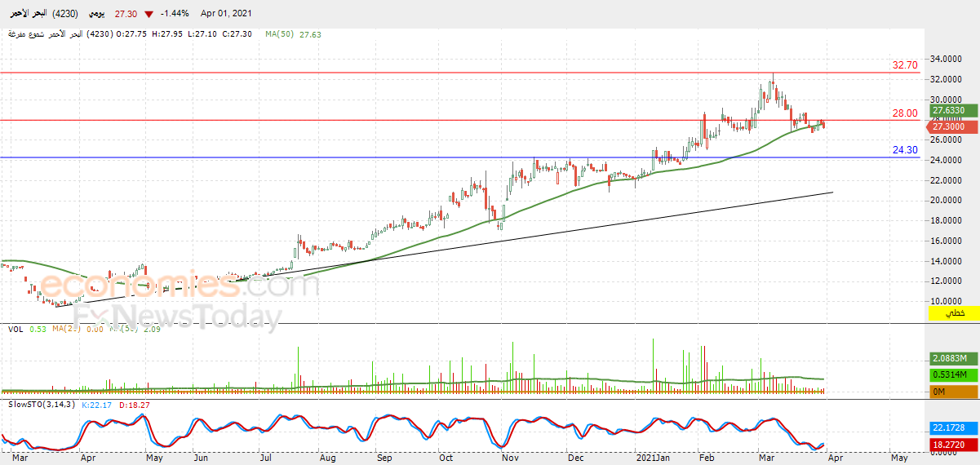980x465 pixels.
Task: Select the Oct marker on the time axis
Action: tap(445, 458)
